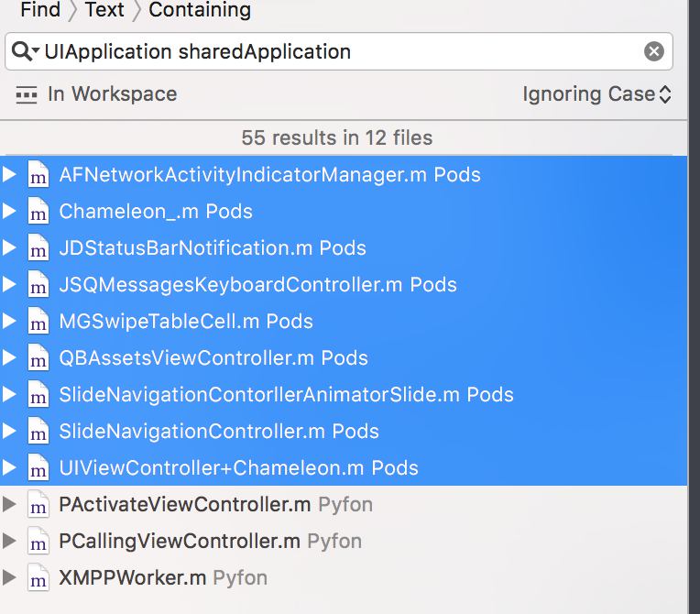
Task: Expand PCallingViewController.m results
Action: pyautogui.click(x=10, y=542)
